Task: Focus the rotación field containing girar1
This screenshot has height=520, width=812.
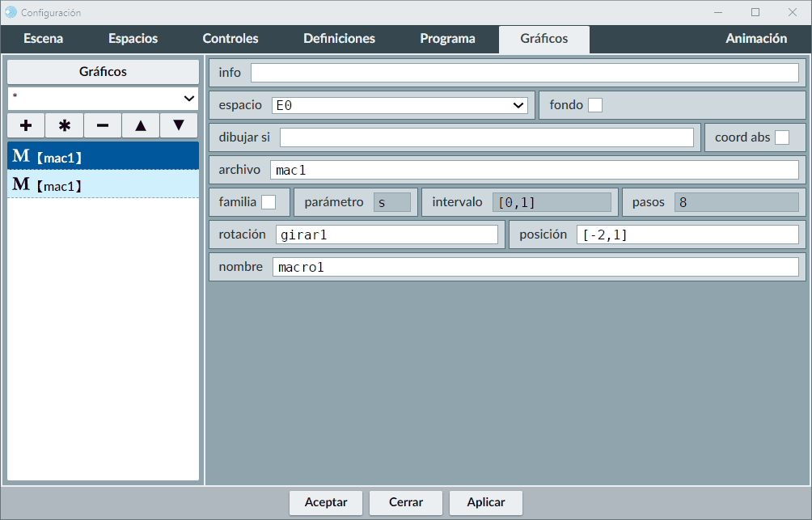Action: tap(387, 235)
